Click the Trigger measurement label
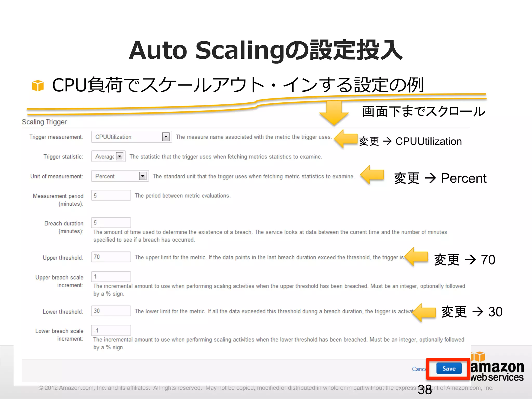 [x=56, y=137]
